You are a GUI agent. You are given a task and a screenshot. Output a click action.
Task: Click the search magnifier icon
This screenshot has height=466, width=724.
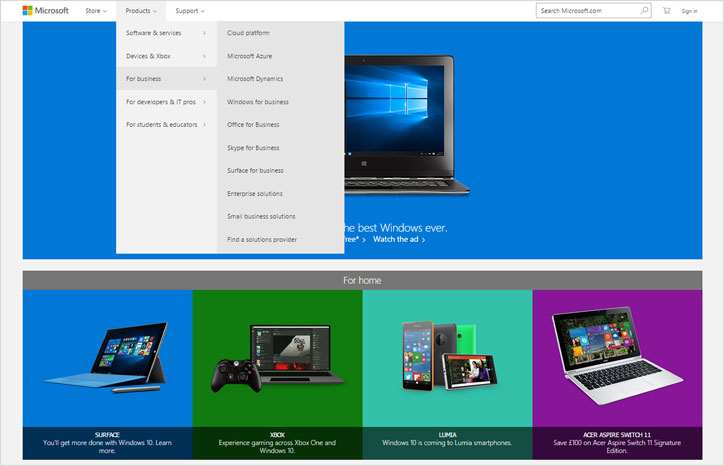click(644, 10)
